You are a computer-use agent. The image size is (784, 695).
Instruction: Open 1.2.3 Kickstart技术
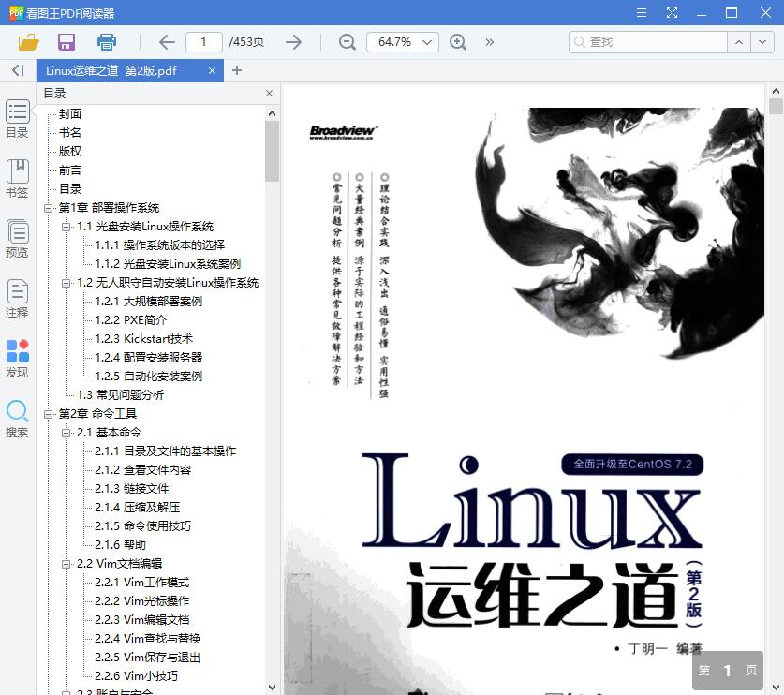tap(144, 339)
